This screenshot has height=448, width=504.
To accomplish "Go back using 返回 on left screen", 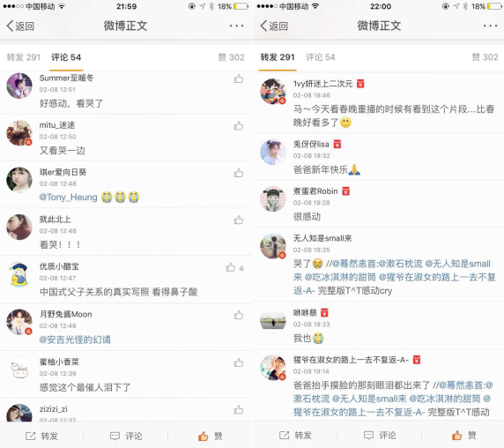I will pos(20,26).
